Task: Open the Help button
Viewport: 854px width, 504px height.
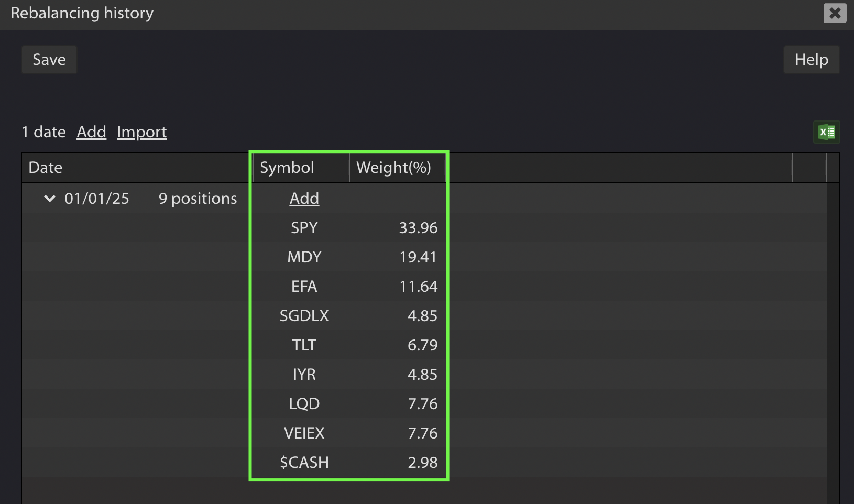Action: 812,60
